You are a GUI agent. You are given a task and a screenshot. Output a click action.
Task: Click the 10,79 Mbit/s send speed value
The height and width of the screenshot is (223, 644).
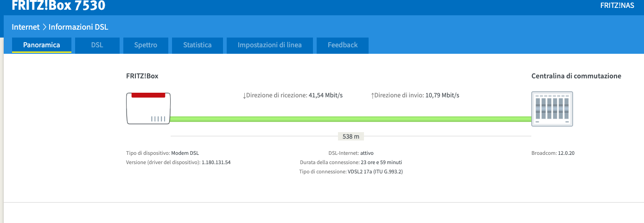tap(442, 96)
